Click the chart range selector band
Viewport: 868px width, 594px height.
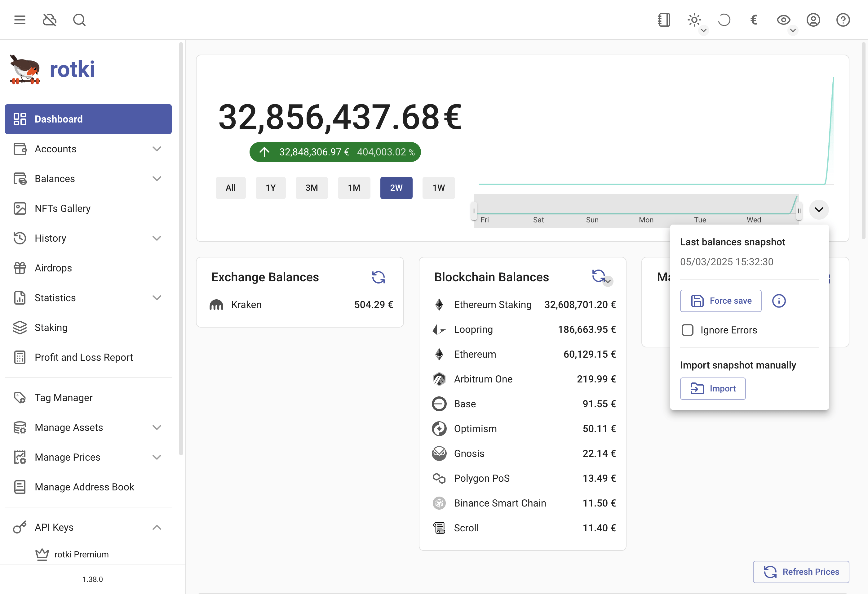(x=636, y=211)
